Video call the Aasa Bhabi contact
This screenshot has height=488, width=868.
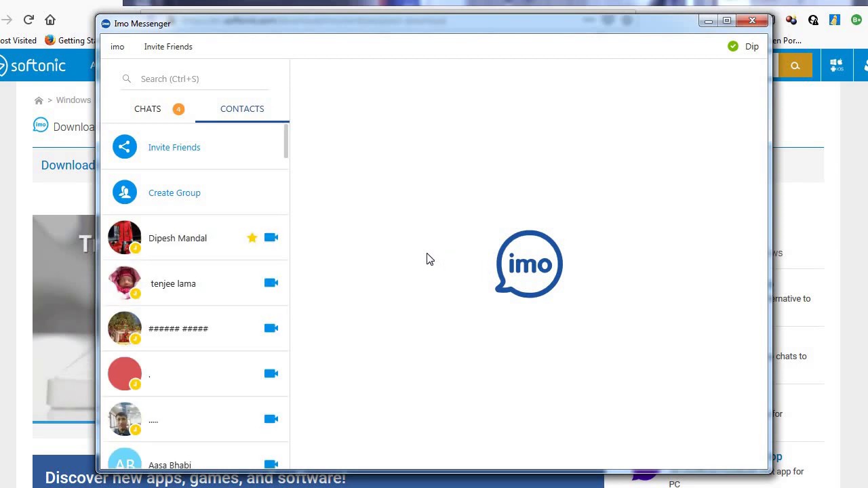(x=271, y=464)
